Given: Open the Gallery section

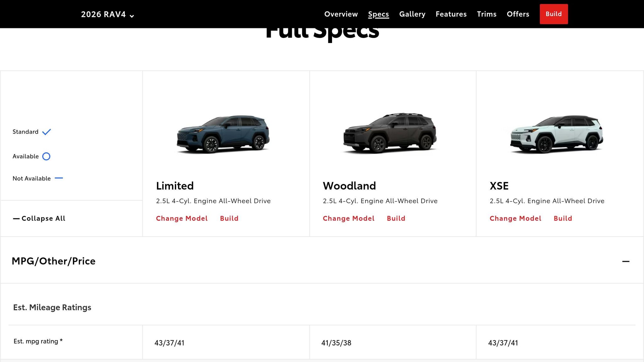Looking at the screenshot, I should point(412,14).
